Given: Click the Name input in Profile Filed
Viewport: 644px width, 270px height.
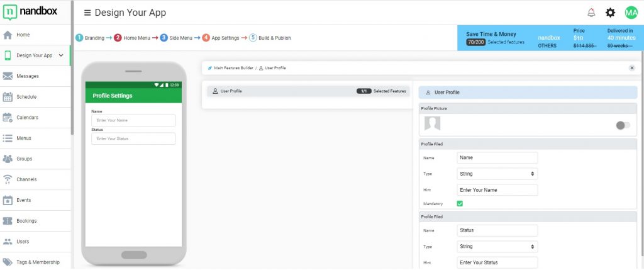Looking at the screenshot, I should pos(497,158).
